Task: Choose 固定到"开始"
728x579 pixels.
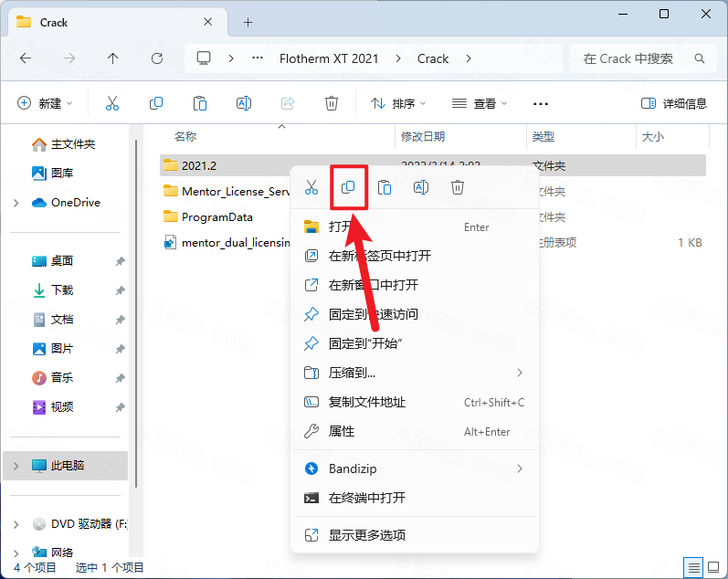Action: pyautogui.click(x=414, y=343)
